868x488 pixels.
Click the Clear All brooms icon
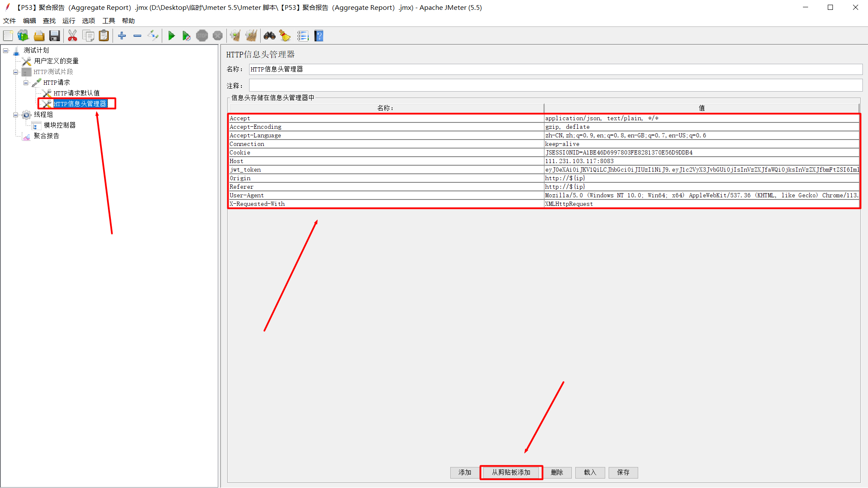(251, 36)
